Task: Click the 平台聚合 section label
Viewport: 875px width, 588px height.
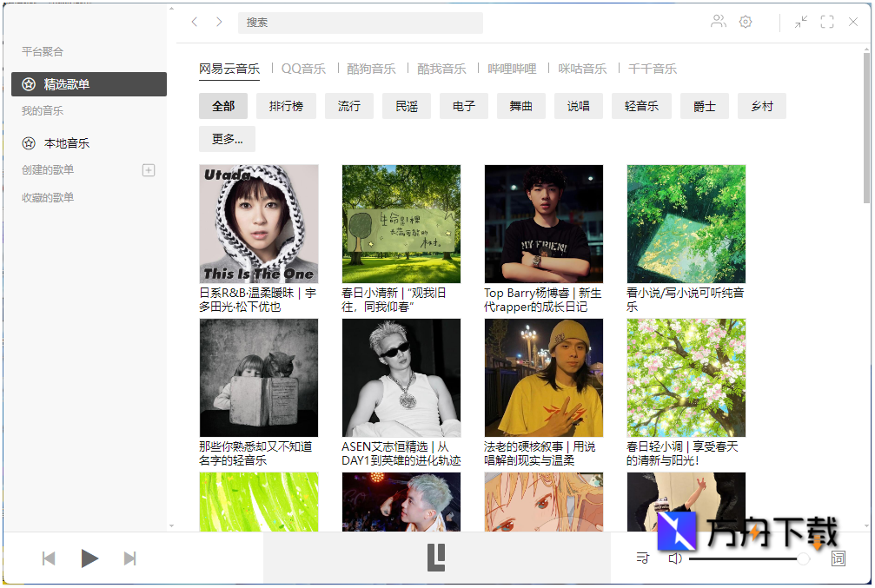Action: (x=43, y=52)
